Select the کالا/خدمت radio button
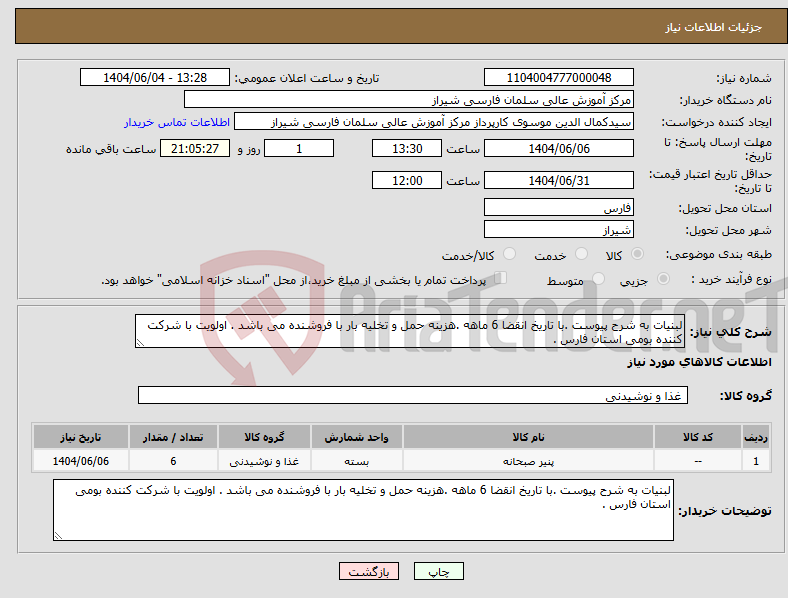 tap(510, 254)
